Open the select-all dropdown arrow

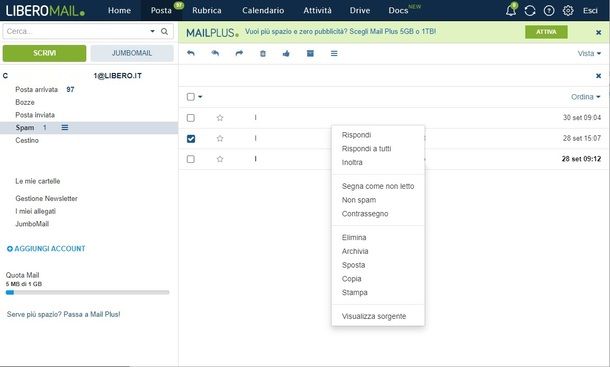coord(200,97)
